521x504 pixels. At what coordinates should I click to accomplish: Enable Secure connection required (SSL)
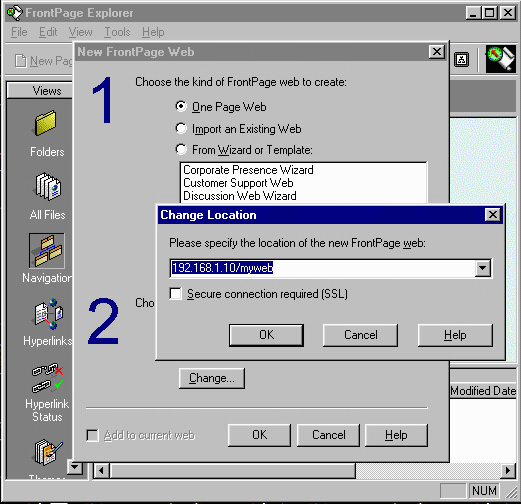pyautogui.click(x=176, y=294)
